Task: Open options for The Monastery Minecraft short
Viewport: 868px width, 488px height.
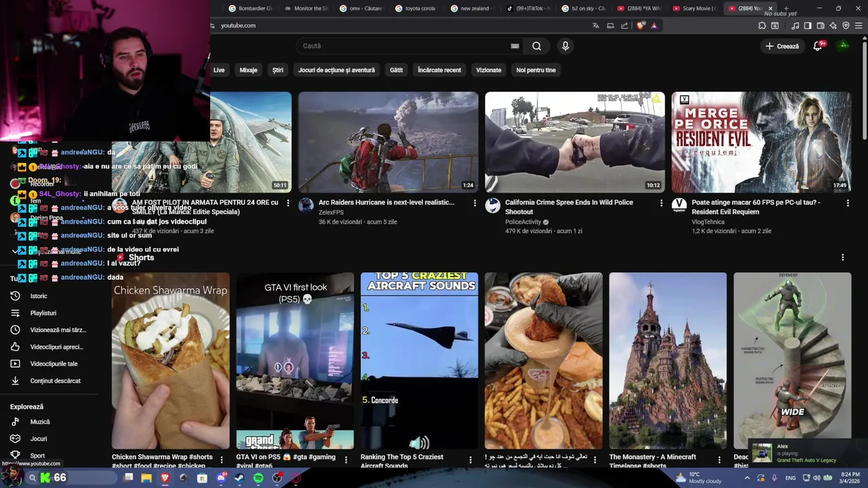Action: 719,460
